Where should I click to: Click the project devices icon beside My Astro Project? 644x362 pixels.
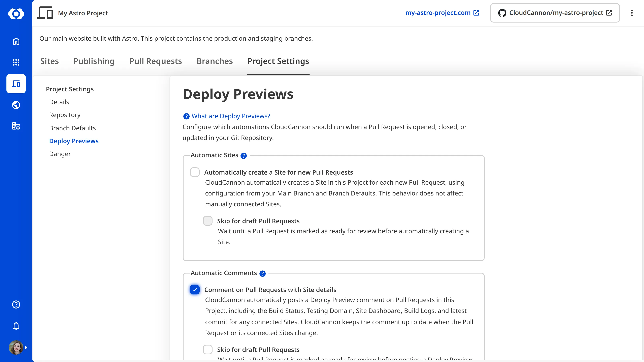(45, 13)
